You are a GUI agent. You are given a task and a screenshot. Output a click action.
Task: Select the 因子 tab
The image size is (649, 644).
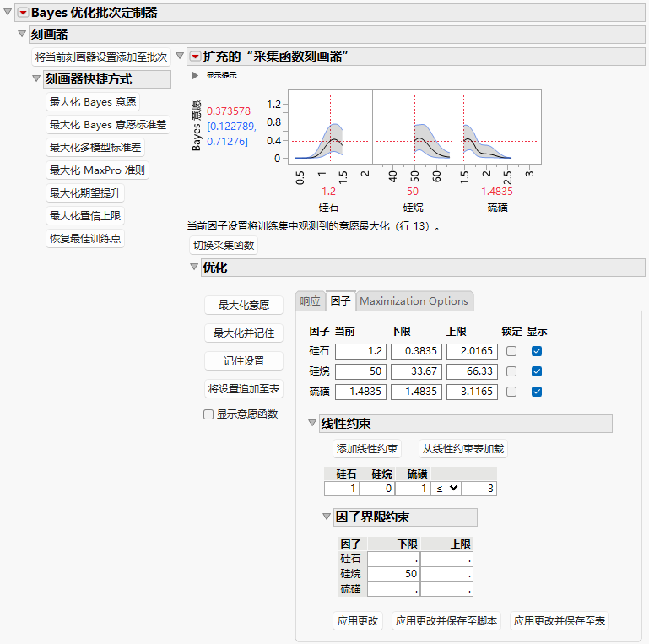341,300
